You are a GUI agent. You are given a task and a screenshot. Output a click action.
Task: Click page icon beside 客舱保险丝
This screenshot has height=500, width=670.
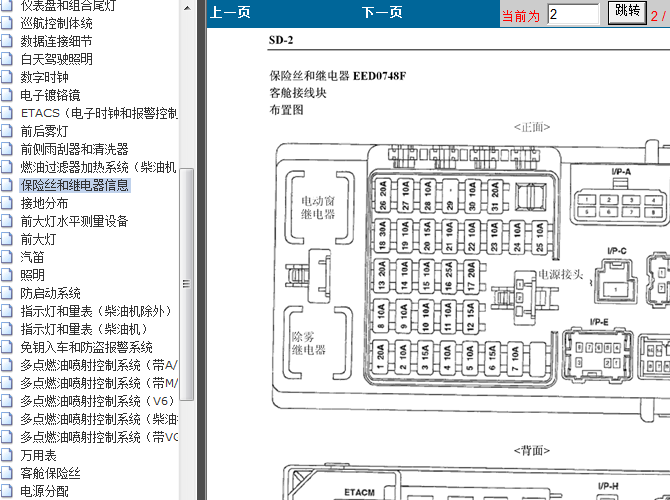click(x=6, y=473)
